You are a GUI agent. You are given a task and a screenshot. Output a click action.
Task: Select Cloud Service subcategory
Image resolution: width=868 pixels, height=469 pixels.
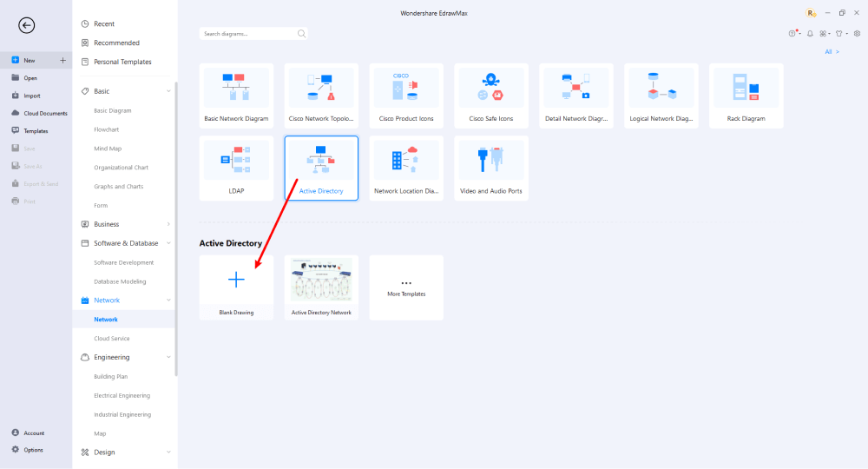[111, 339]
